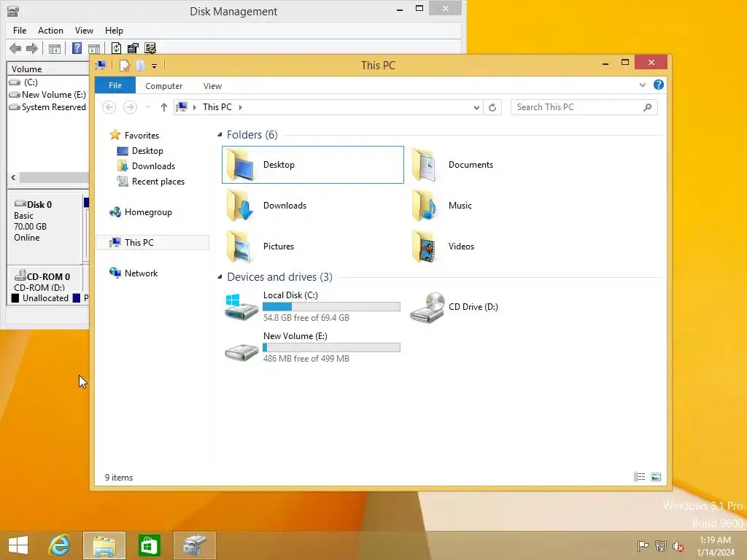Screen dimensions: 747x560
Task: Click Refresh icon in Disk Management toolbar
Action: point(116,48)
